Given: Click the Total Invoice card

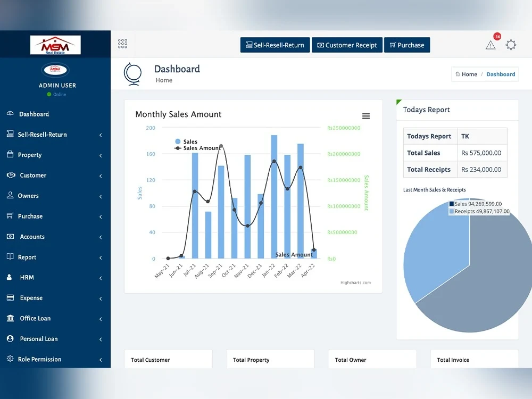Looking at the screenshot, I should pyautogui.click(x=475, y=359).
